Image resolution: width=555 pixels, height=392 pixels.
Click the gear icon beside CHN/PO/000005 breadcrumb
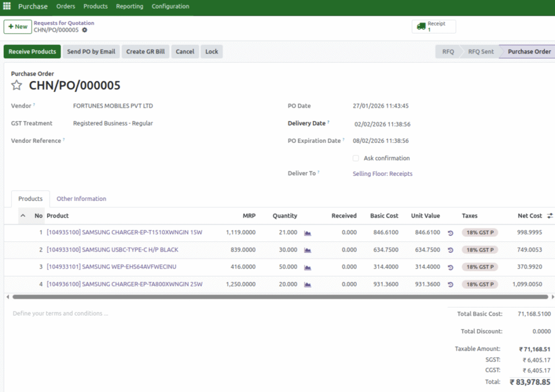(x=85, y=30)
